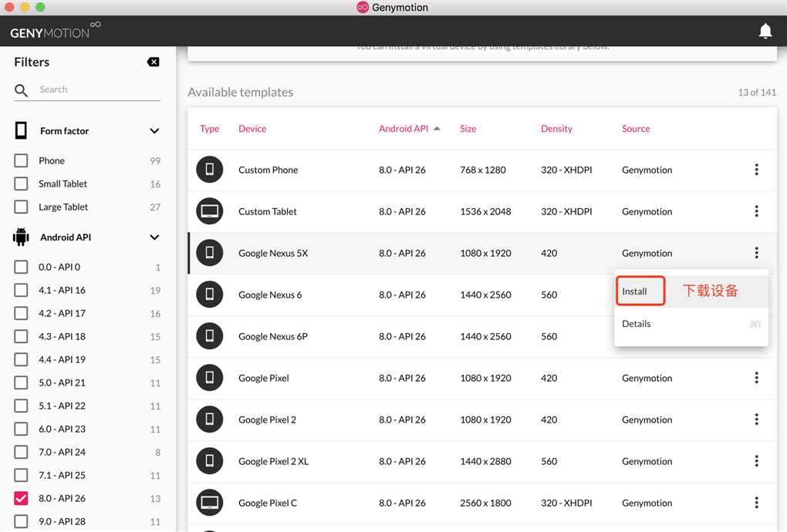Screen dimensions: 787x532
Task: Collapse the Form factor filter section
Action: coord(154,131)
